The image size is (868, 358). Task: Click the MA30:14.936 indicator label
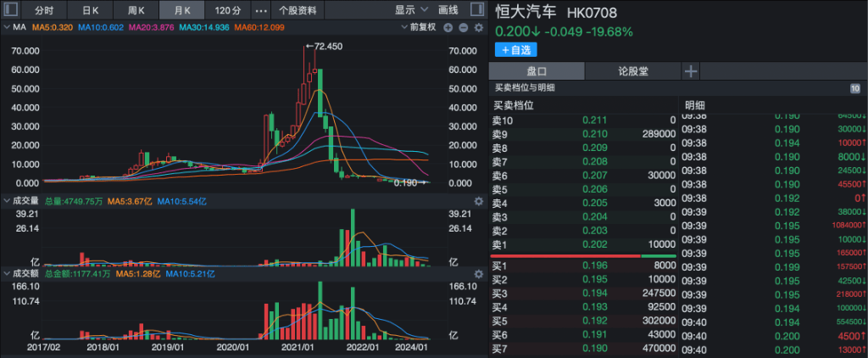click(x=204, y=27)
